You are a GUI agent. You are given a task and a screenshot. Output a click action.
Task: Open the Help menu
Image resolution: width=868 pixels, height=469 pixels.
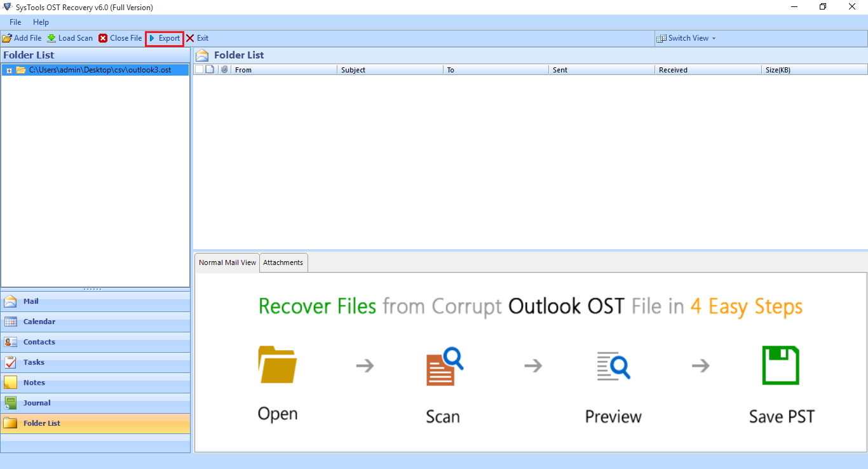click(41, 22)
